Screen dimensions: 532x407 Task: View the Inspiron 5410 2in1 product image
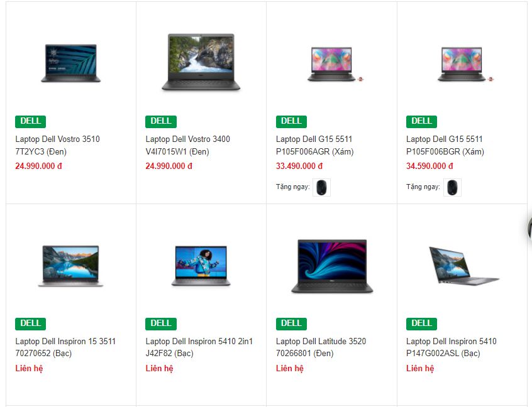pos(201,266)
